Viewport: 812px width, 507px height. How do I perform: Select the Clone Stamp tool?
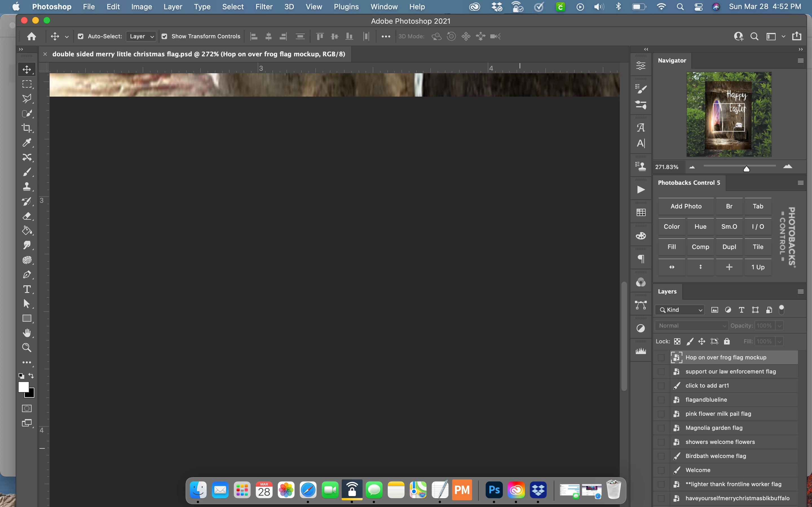pos(27,187)
